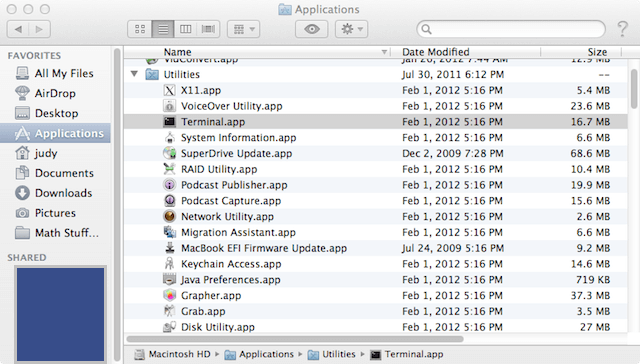Screen dimensions: 640x364
Task: Click the Quick Look eye button
Action: point(312,29)
